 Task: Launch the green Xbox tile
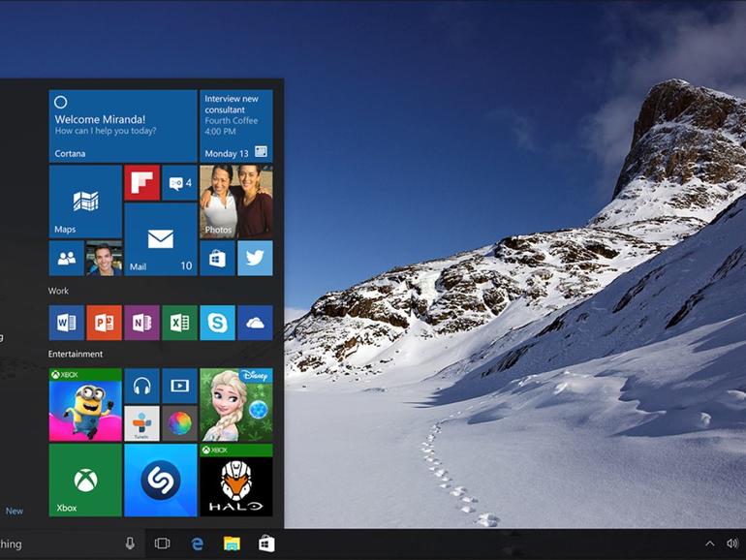(85, 481)
